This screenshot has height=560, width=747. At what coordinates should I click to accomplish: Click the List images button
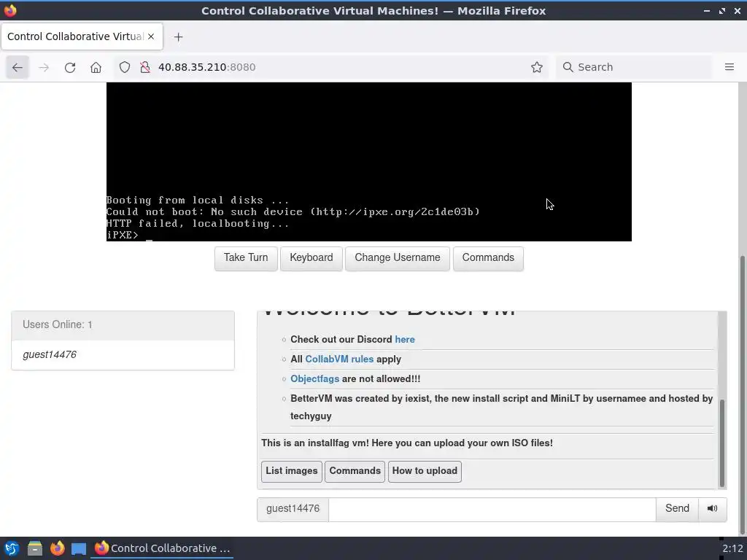[x=292, y=471]
